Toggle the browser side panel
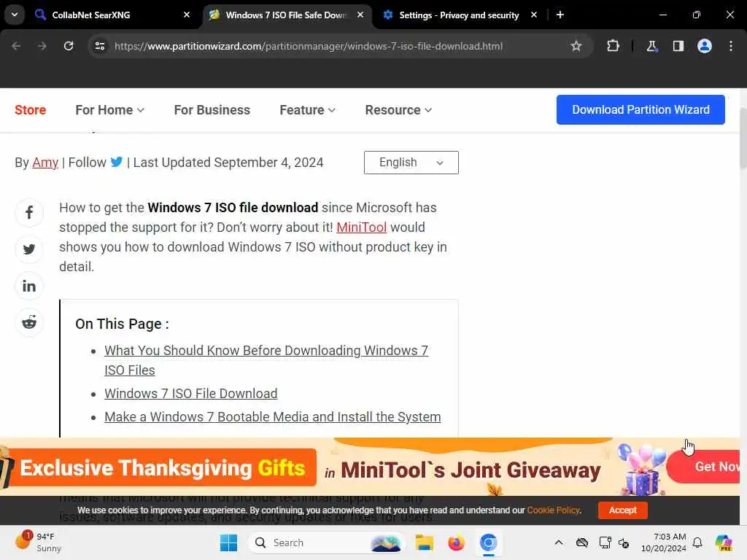Image resolution: width=747 pixels, height=560 pixels. pos(678,46)
